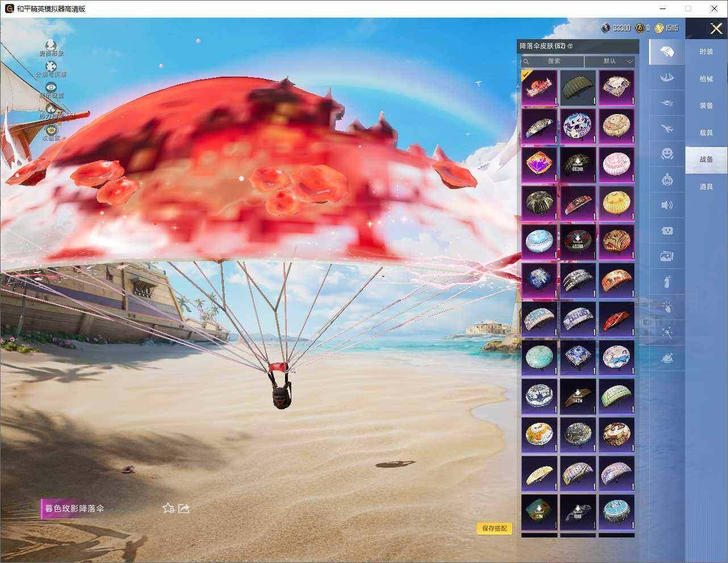The image size is (728, 563).
Task: Select the green checkered parachute in the ninth row
Action: pyautogui.click(x=617, y=396)
